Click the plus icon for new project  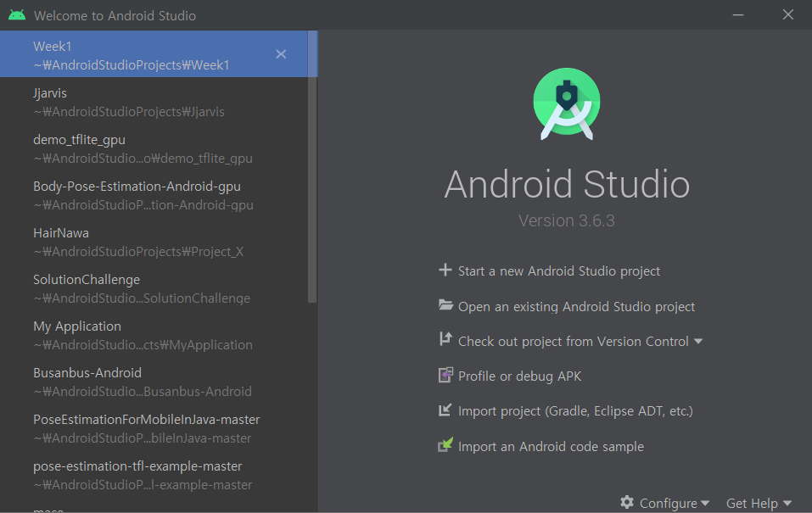pos(445,270)
